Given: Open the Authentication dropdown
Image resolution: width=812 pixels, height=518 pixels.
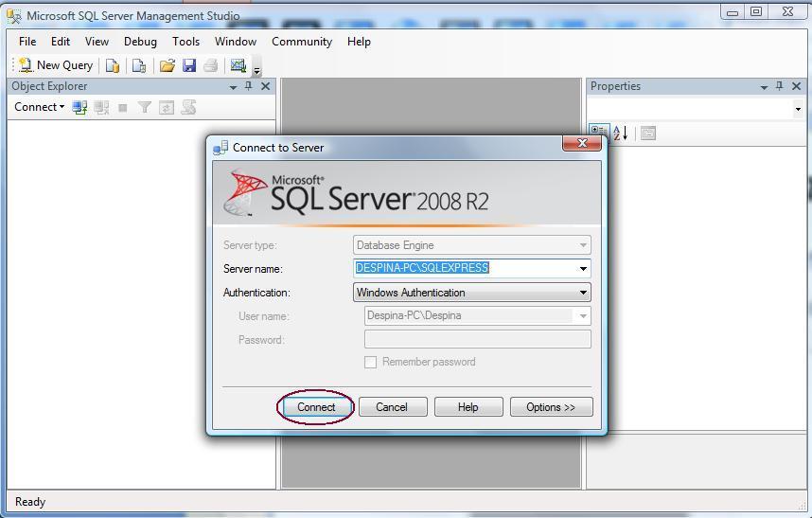Looking at the screenshot, I should [471, 293].
